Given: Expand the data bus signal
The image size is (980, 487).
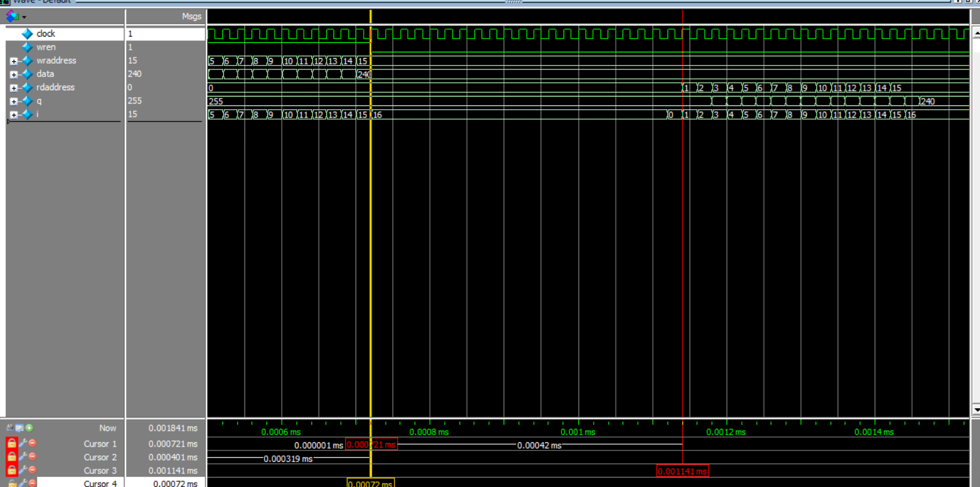Looking at the screenshot, I should 14,74.
